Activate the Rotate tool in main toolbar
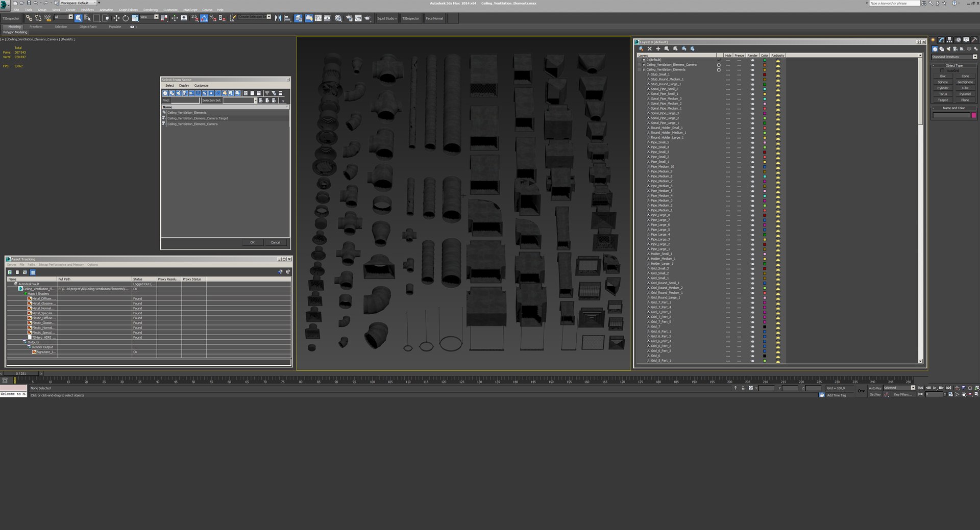980x530 pixels. [126, 18]
